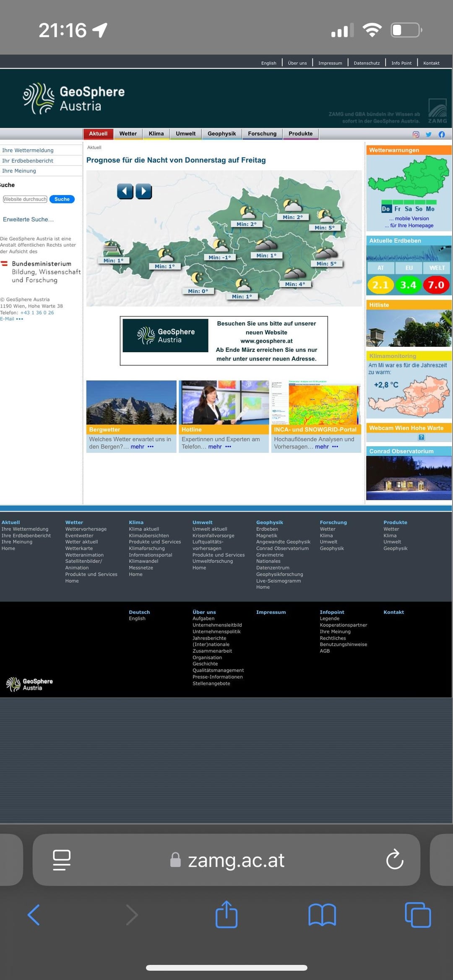The width and height of the screenshot is (453, 980).
Task: Show next forecast with right arrow
Action: (x=144, y=191)
